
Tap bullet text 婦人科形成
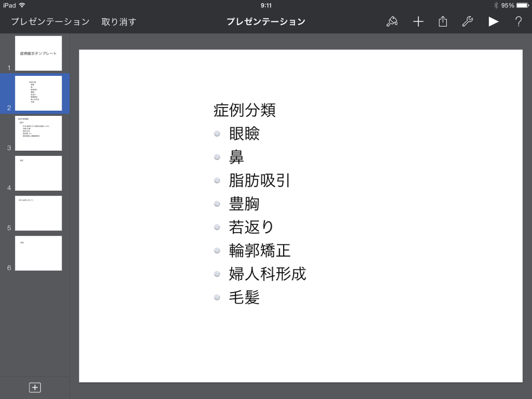(x=268, y=274)
